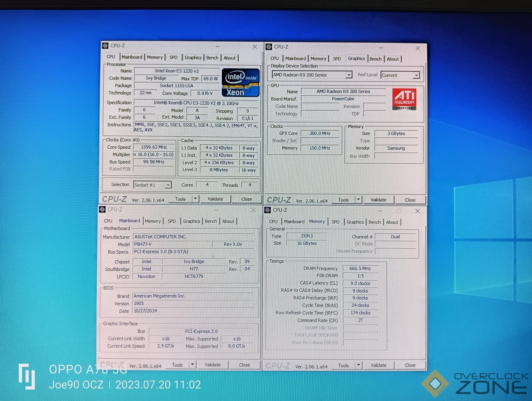Viewport: 532px width, 401px height.
Task: Click the CPU-Z app icon in CPU window title
Action: (x=105, y=45)
